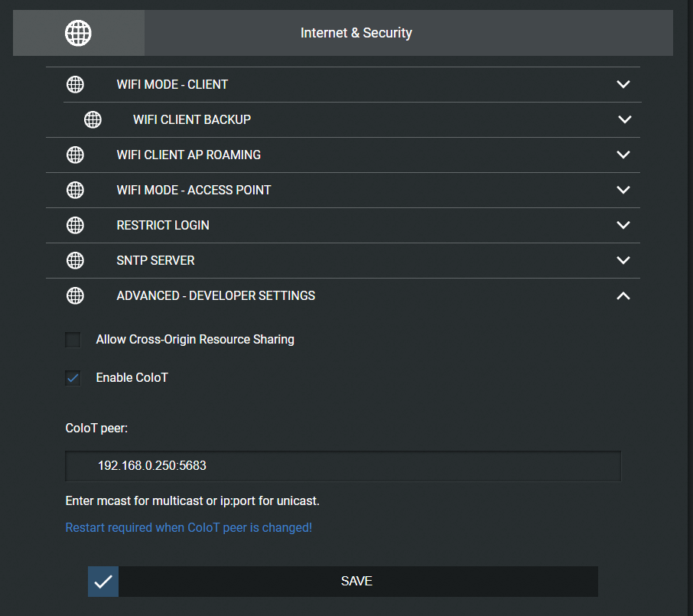Select the SNTP SERVER section title
The width and height of the screenshot is (693, 616).
coord(155,260)
